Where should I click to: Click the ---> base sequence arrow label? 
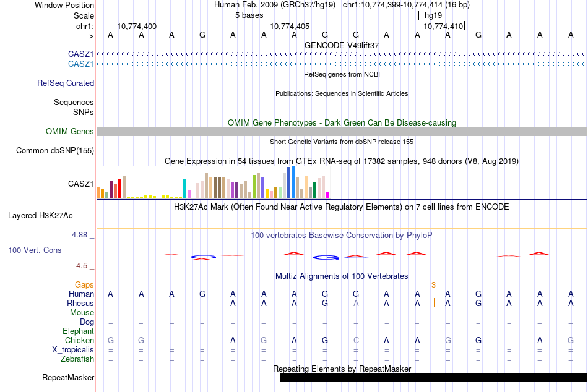[x=88, y=36]
